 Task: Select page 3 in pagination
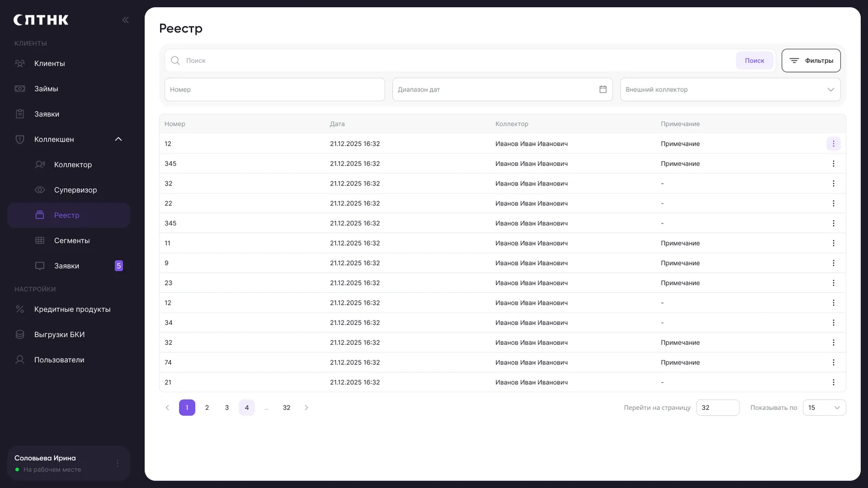click(227, 408)
